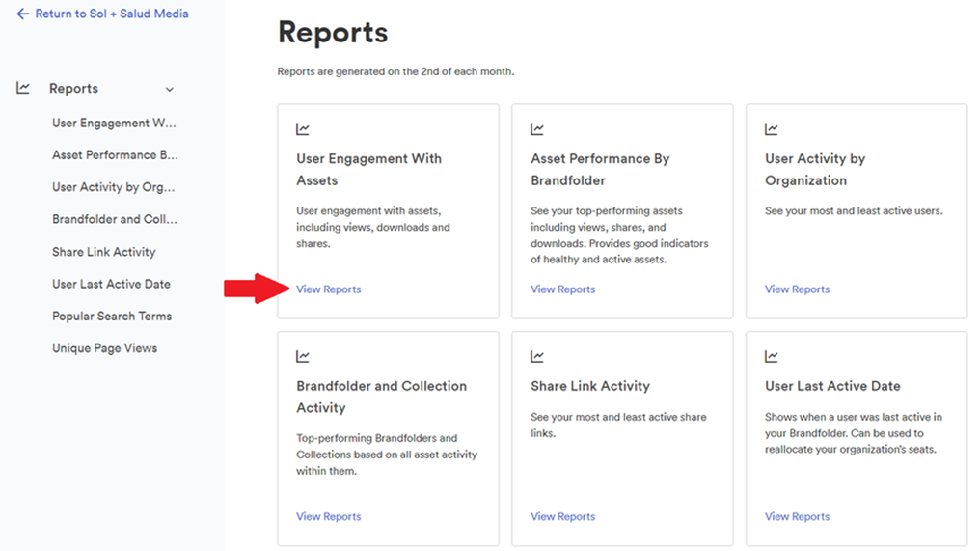This screenshot has width=980, height=551.
Task: View Reports for User Engagement With Assets
Action: 329,289
